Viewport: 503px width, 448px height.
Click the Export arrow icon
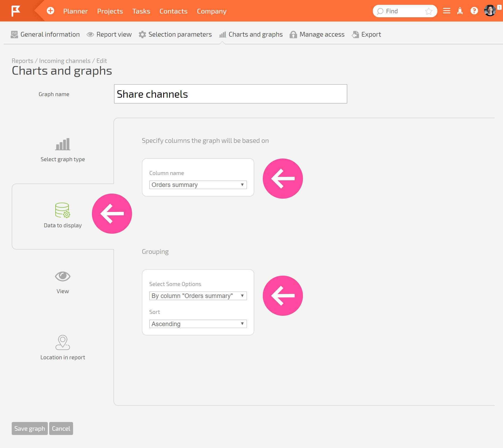pos(356,35)
